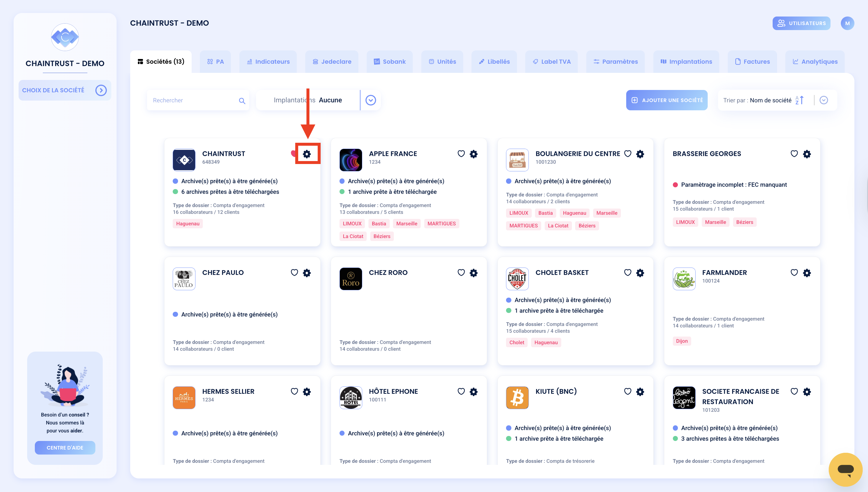This screenshot has width=868, height=492.
Task: Open the Unités tab
Action: 442,61
